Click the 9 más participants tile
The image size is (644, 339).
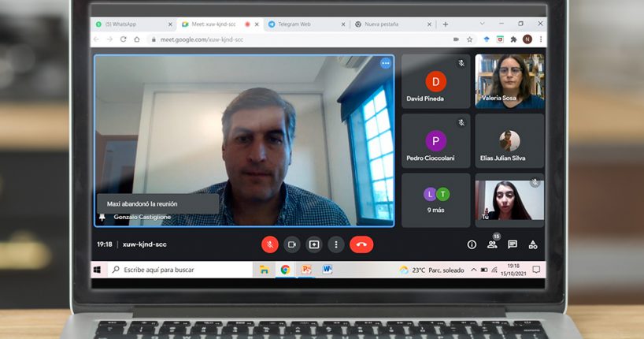click(436, 199)
